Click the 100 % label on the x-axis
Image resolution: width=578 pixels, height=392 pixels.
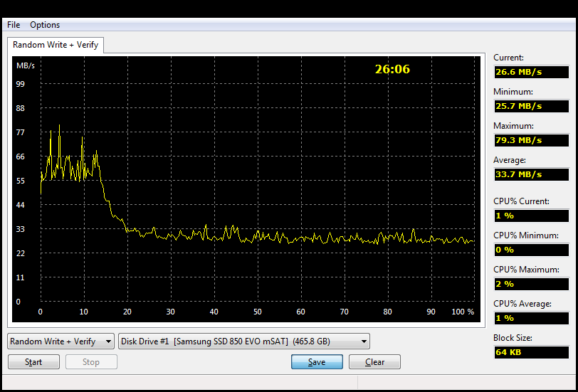(463, 312)
